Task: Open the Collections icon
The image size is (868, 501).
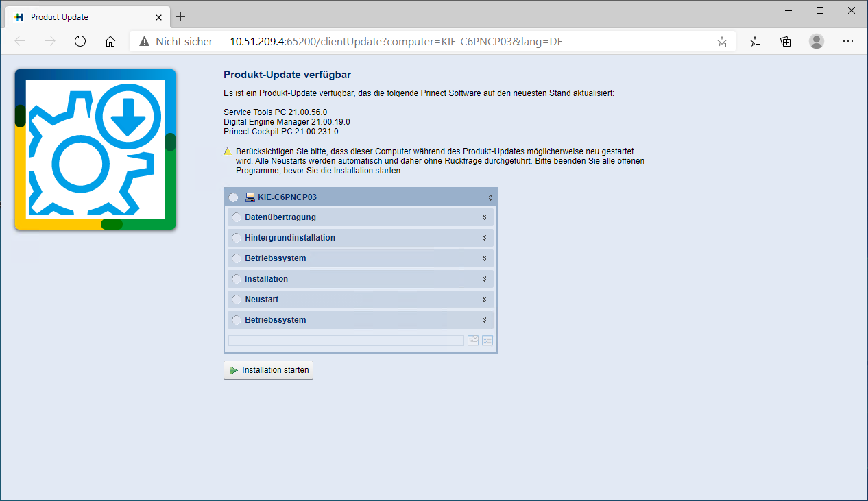Action: [x=786, y=41]
